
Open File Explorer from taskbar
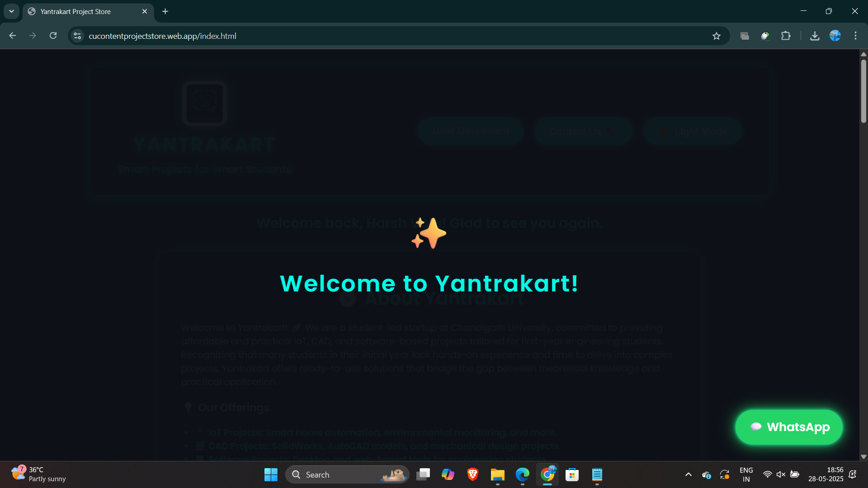pos(497,474)
